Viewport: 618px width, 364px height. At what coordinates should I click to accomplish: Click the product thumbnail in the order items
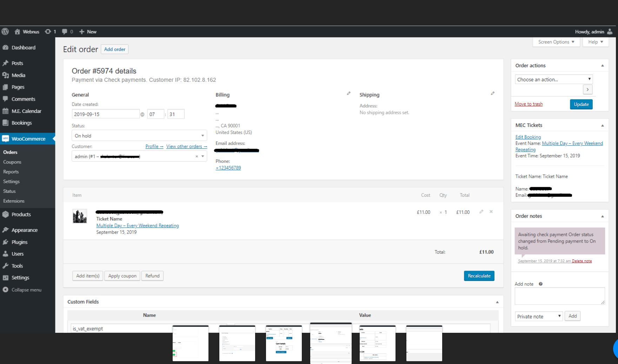click(x=80, y=216)
